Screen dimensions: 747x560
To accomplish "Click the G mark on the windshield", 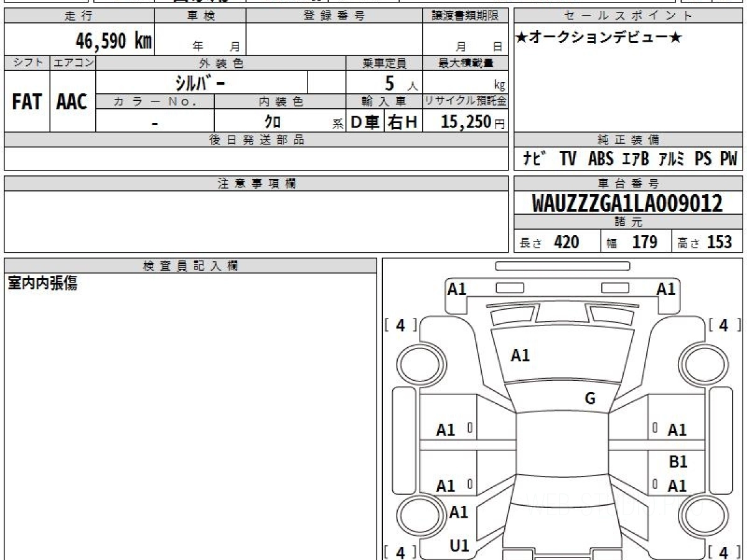I will coord(590,399).
